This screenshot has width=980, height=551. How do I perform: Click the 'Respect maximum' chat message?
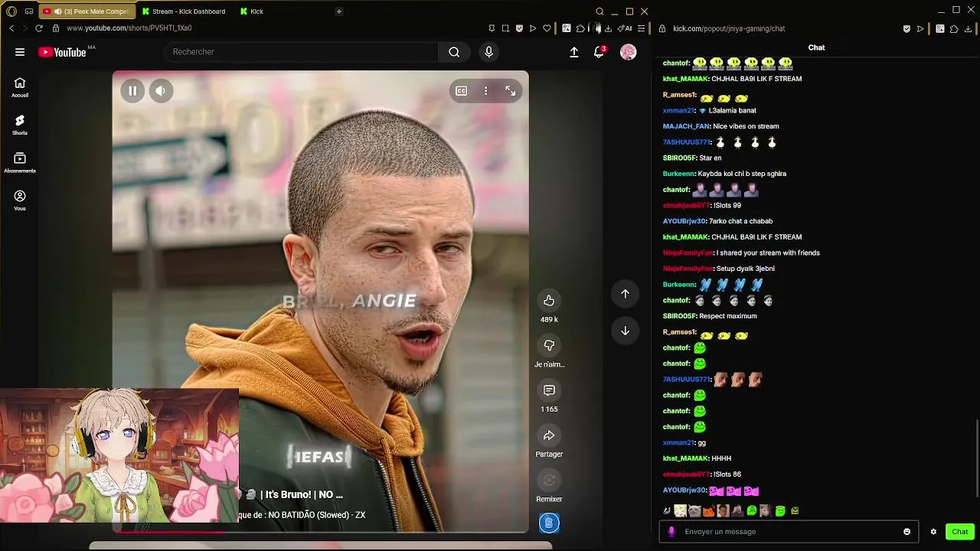click(728, 316)
